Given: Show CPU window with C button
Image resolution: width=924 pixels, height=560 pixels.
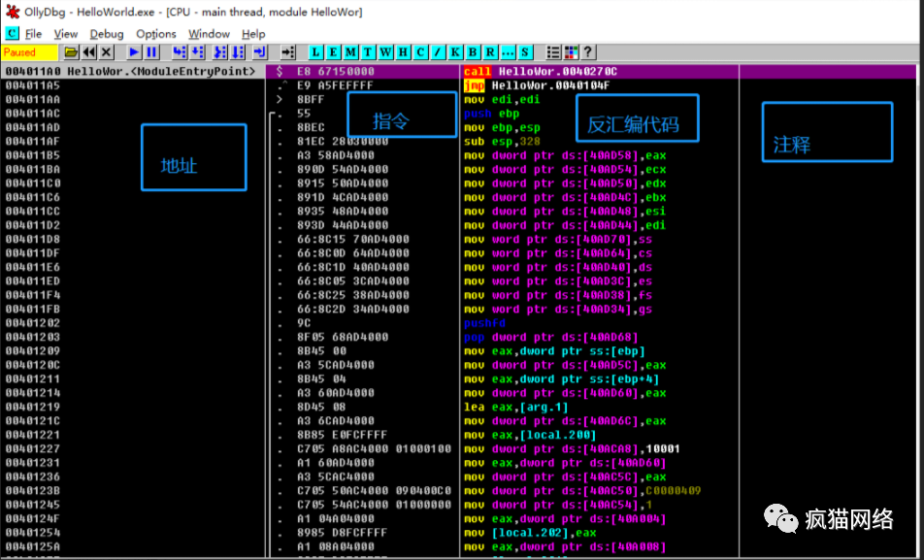Looking at the screenshot, I should 420,52.
